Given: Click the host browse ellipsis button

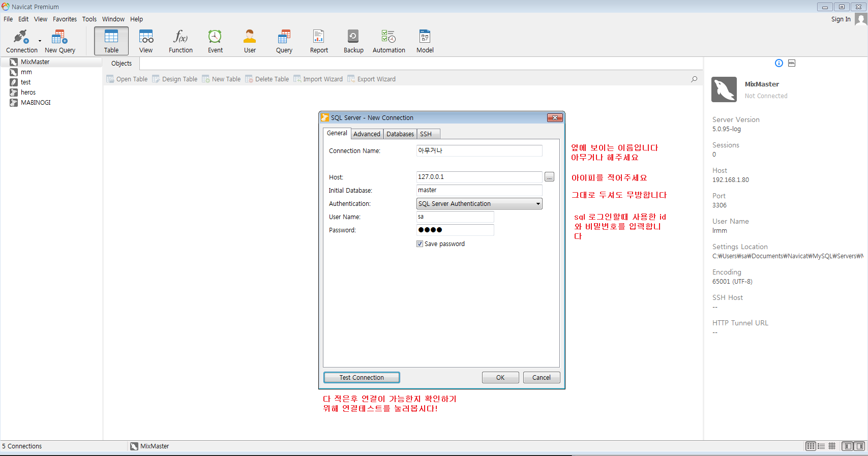Looking at the screenshot, I should click(549, 177).
